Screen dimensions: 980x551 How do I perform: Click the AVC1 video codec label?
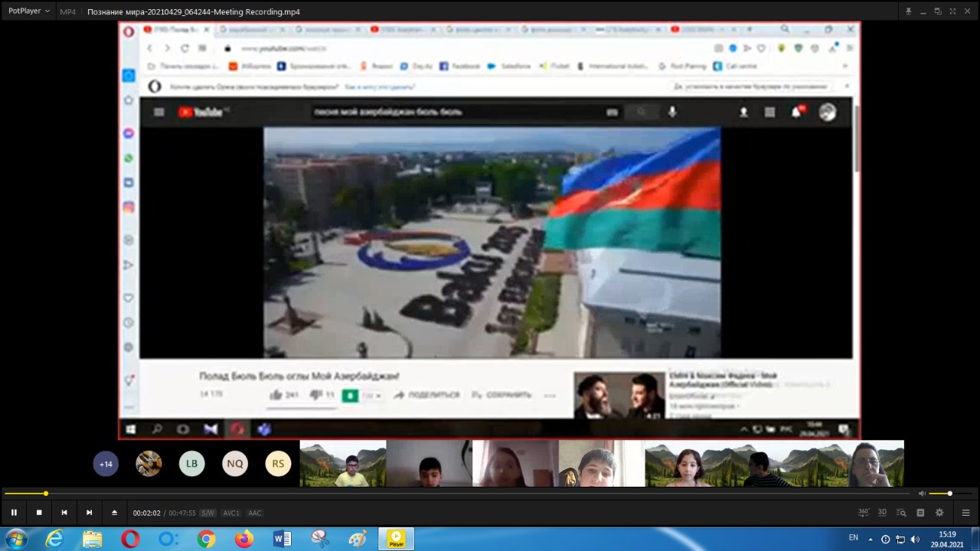(231, 514)
